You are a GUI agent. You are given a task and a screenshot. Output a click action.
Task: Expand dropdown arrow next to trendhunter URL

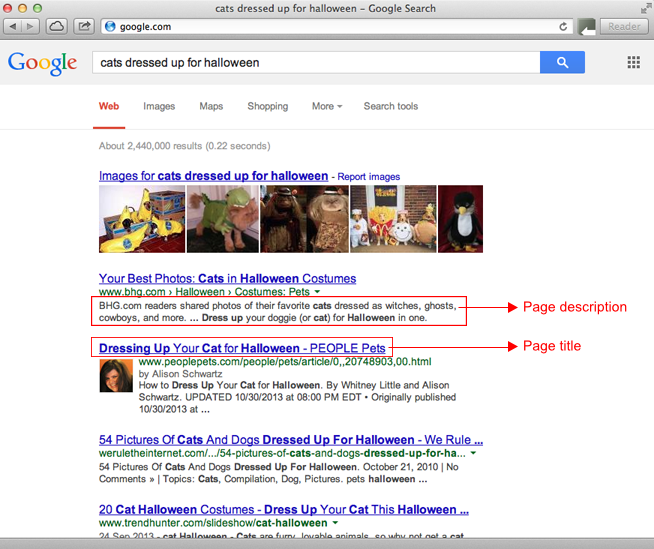(x=335, y=523)
